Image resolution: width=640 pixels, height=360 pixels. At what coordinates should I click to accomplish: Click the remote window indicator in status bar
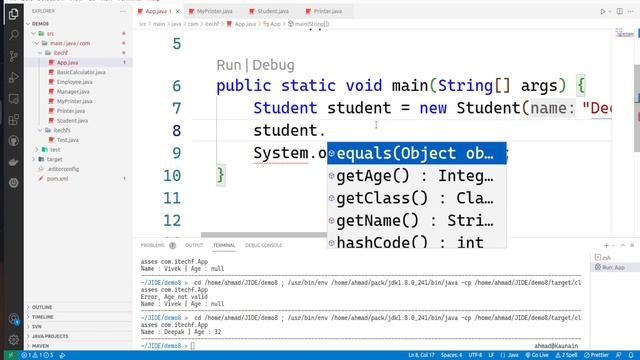point(11,356)
